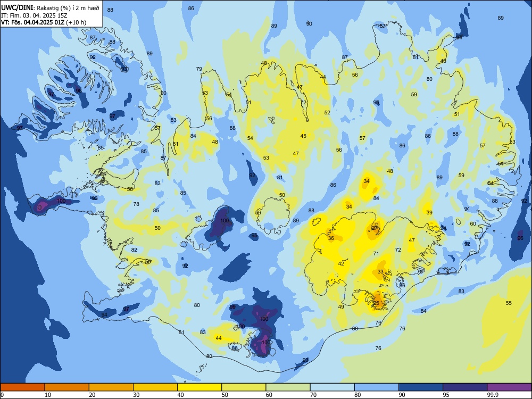Click the '79' humidity value on the map
Screen dimensions: 532x399
pyautogui.click(x=199, y=69)
